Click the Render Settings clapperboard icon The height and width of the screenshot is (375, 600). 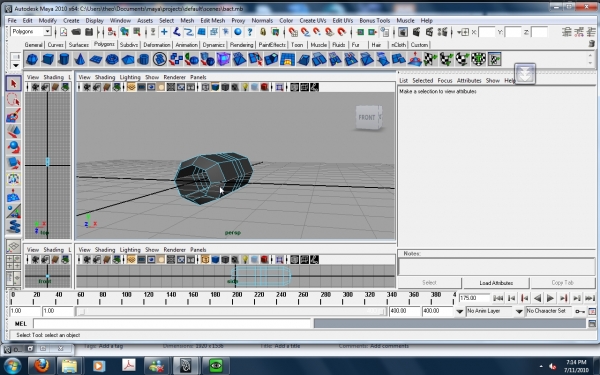click(442, 32)
